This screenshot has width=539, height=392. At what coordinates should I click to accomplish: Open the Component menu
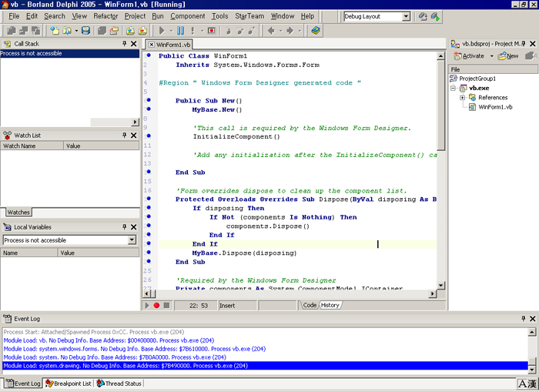188,16
